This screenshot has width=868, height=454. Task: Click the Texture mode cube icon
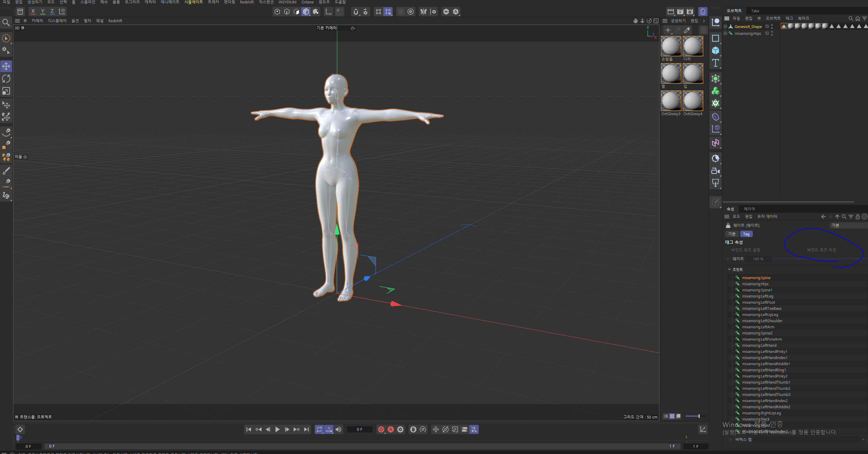316,12
